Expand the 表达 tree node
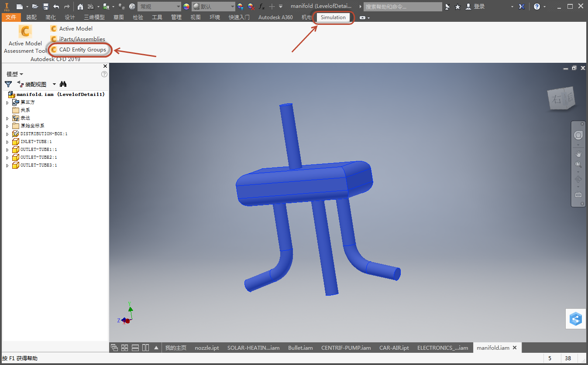Viewport: 588px width, 365px height. point(7,118)
